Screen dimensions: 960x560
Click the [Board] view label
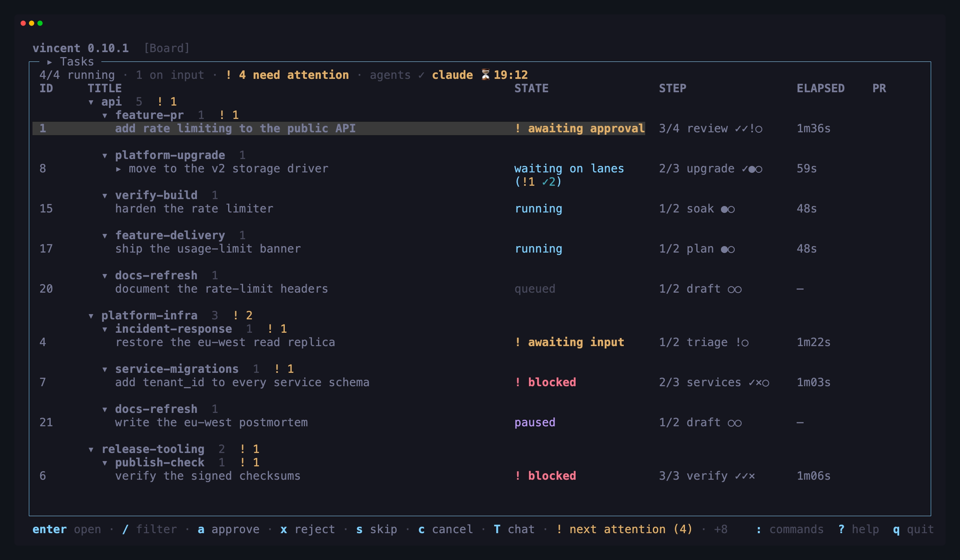(x=166, y=48)
